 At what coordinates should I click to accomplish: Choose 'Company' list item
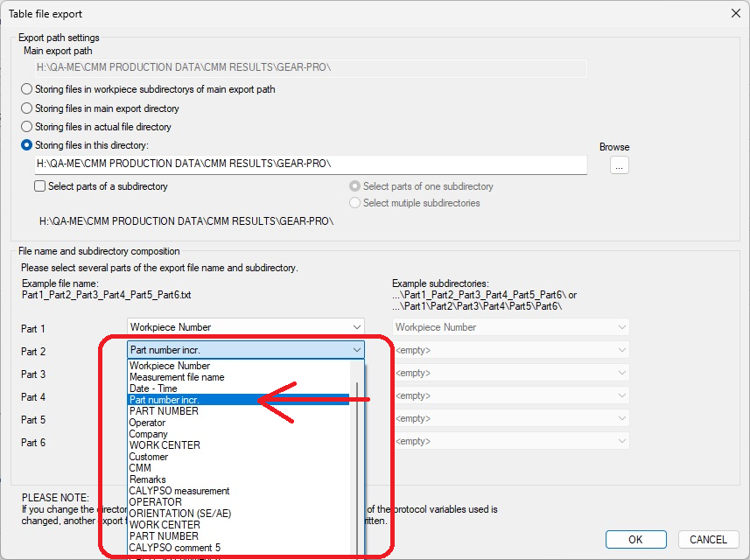148,434
